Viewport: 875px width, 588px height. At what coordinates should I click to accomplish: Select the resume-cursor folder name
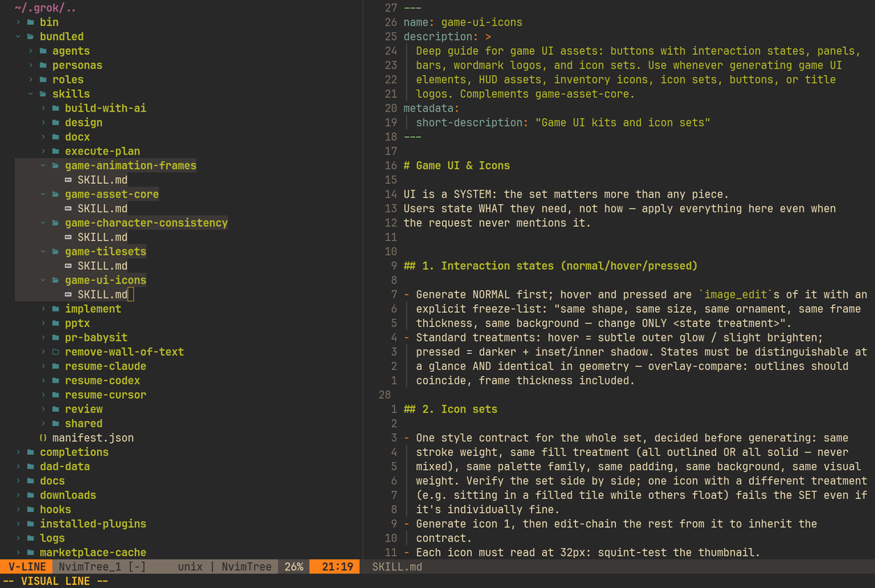pyautogui.click(x=106, y=395)
